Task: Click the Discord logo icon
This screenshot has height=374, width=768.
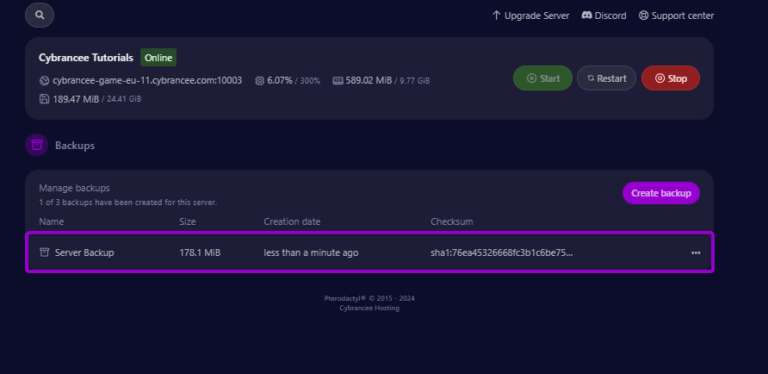Action: pyautogui.click(x=586, y=15)
